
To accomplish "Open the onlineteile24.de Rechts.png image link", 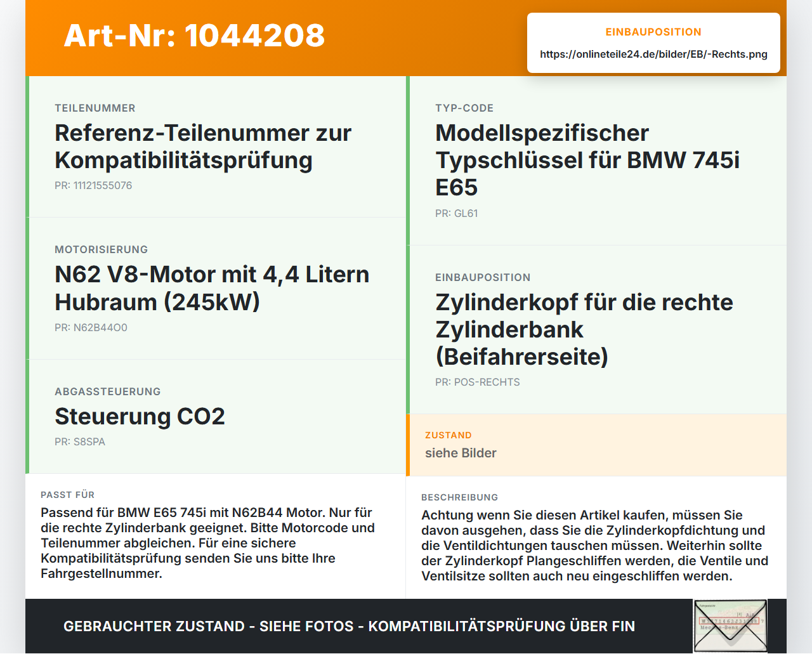I will point(653,55).
